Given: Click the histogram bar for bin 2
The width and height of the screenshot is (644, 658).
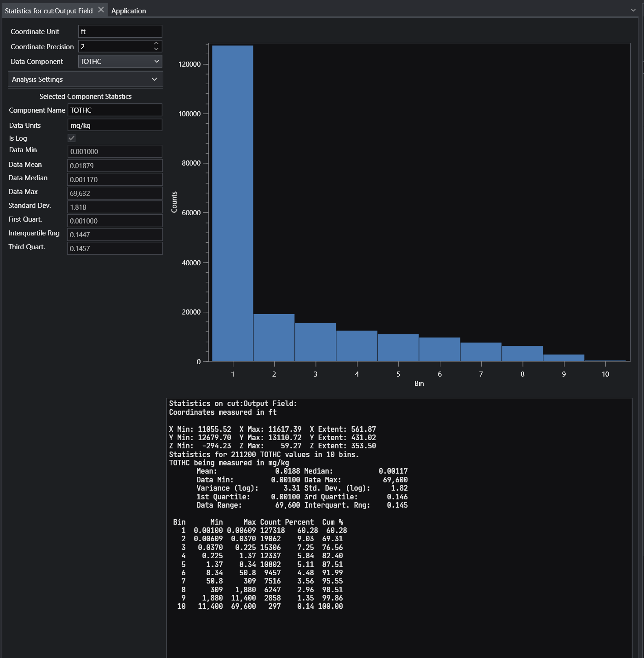Looking at the screenshot, I should (274, 338).
